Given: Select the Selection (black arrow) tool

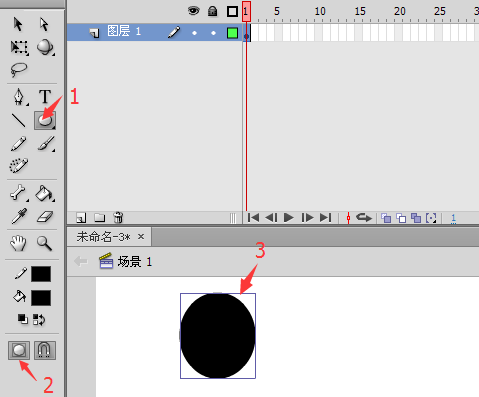Looking at the screenshot, I should pyautogui.click(x=18, y=25).
